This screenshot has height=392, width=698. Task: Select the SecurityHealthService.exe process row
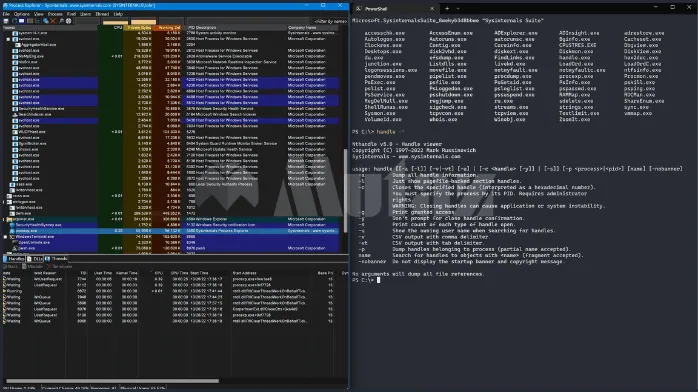171,109
